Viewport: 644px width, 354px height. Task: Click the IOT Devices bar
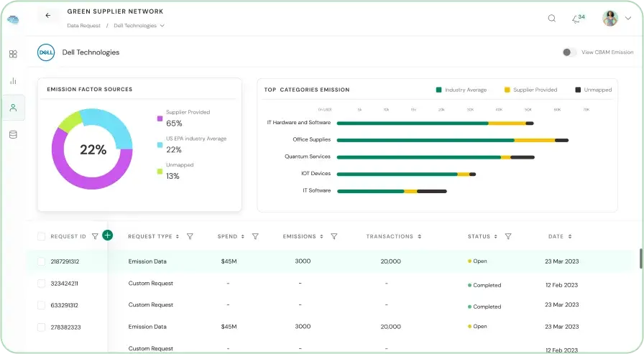[x=406, y=174]
